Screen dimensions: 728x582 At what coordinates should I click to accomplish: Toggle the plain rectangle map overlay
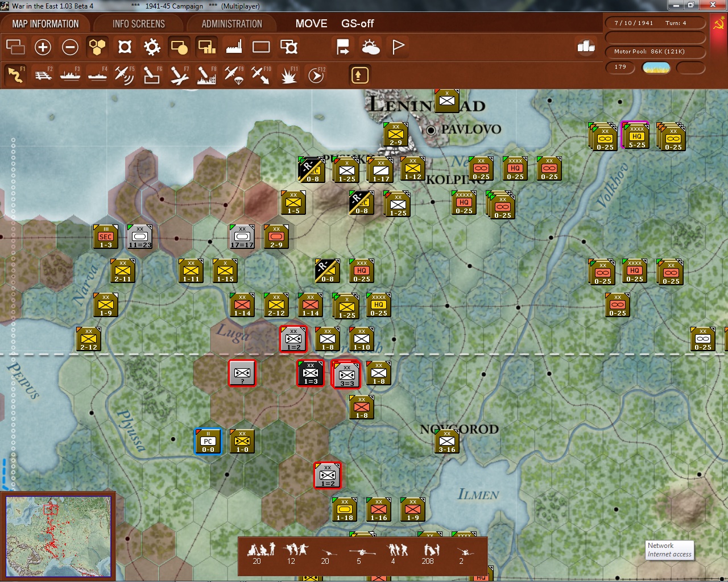(261, 47)
